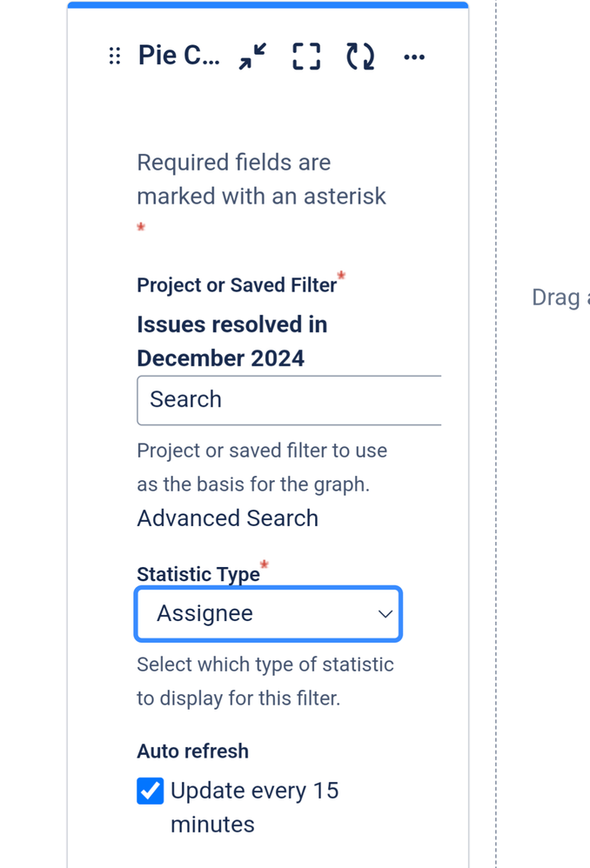The width and height of the screenshot is (590, 868).
Task: Click the drag handle of the Pie Chart gadget
Action: 114,57
